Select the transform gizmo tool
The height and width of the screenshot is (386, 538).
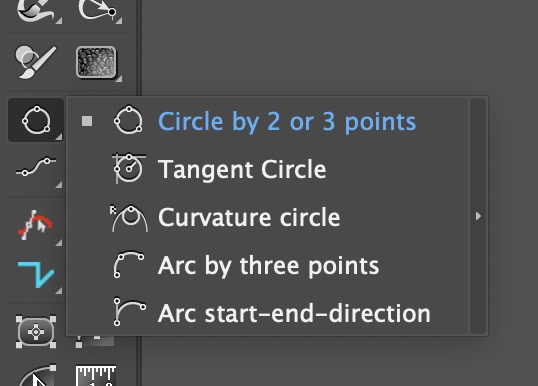(36, 332)
